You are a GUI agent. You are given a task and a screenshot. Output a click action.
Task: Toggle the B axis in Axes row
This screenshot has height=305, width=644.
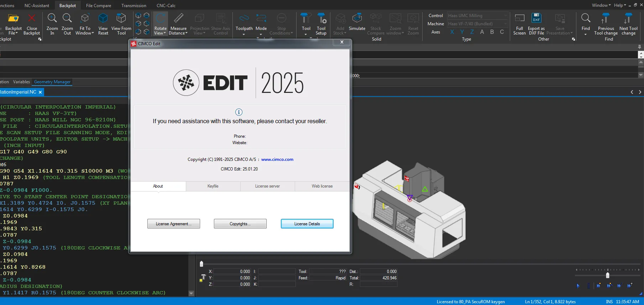coord(492,32)
